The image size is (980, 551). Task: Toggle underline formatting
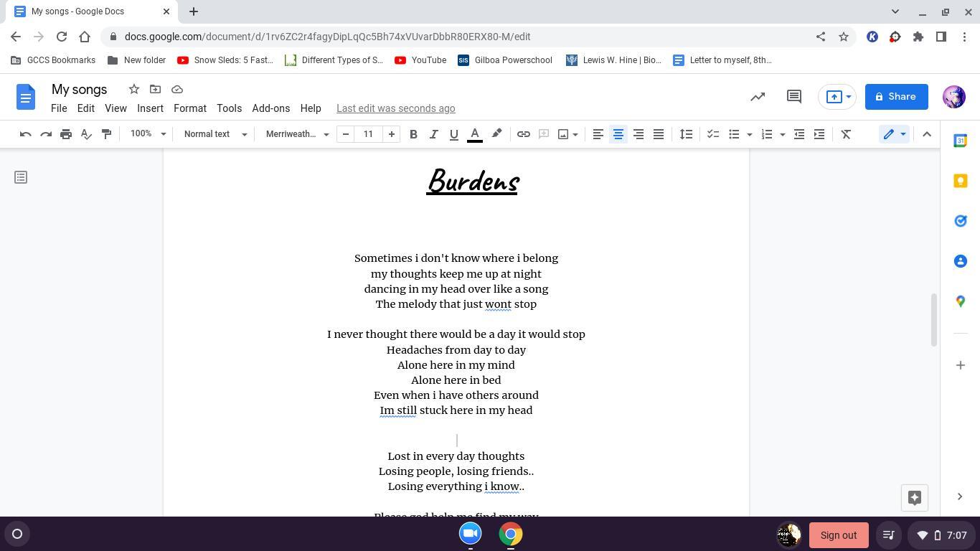point(453,134)
